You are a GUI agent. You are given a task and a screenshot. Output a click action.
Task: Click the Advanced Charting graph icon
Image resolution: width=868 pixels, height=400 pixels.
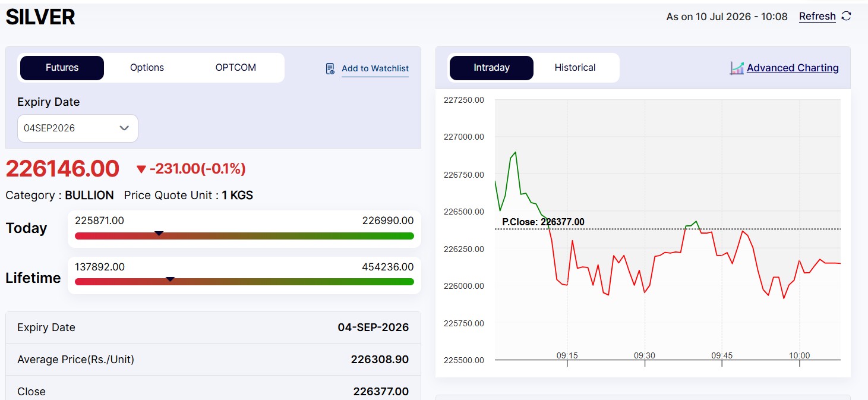737,68
